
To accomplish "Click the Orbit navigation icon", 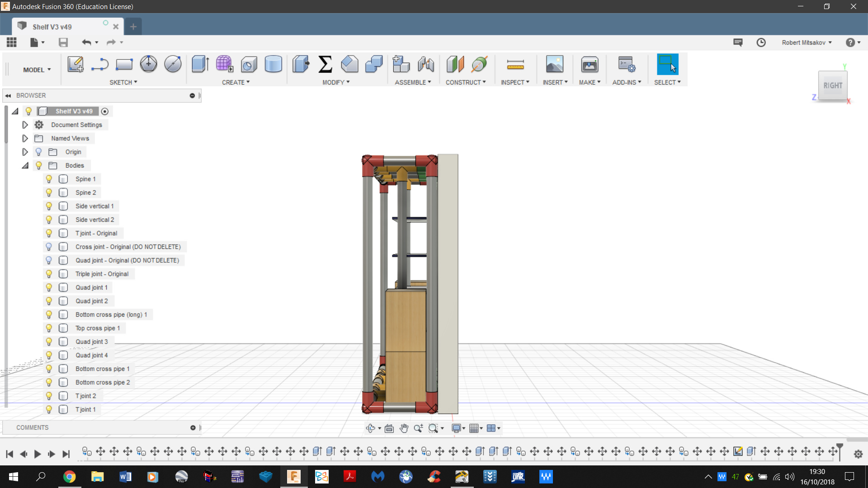I will click(x=371, y=428).
